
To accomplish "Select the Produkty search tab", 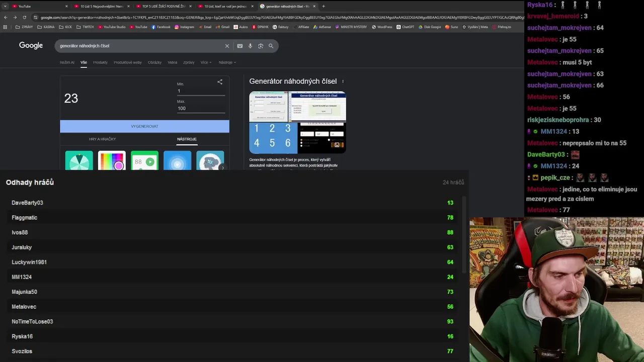I will click(x=100, y=62).
